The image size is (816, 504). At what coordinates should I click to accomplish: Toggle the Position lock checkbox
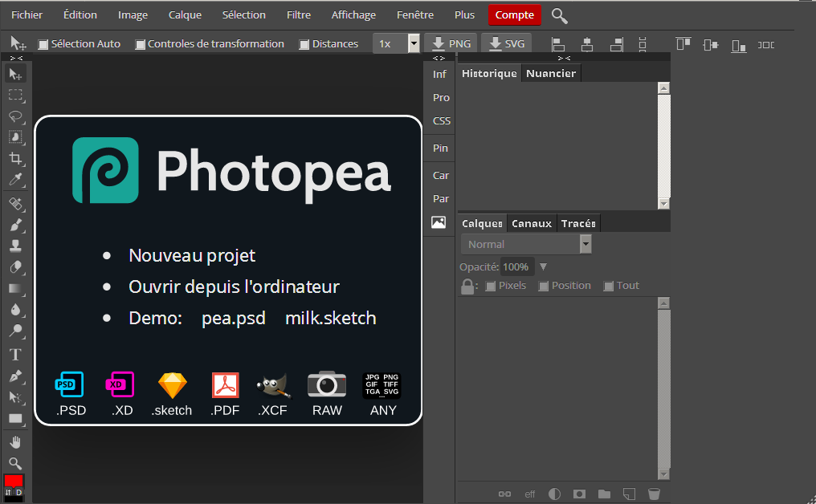(x=543, y=286)
